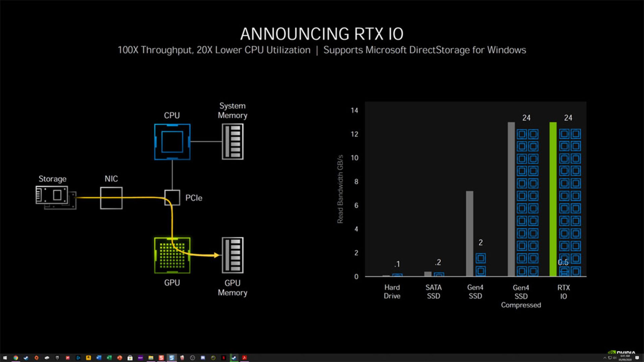The image size is (644, 362).
Task: Click the gray Gen4 SSD Compressed bar
Action: (511, 199)
